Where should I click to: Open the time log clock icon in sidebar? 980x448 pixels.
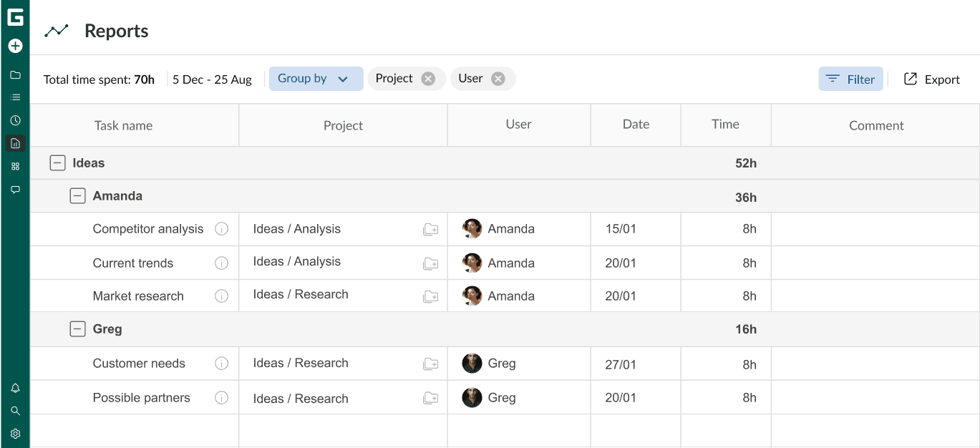click(15, 120)
